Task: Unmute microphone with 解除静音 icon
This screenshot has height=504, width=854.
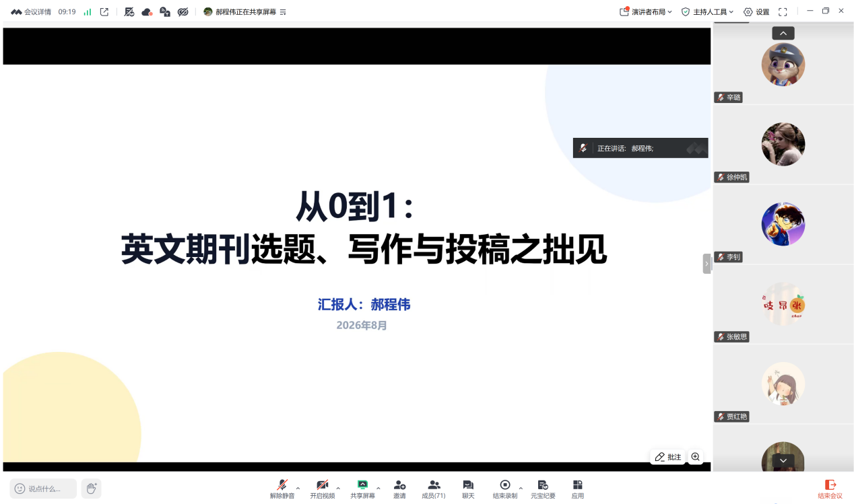Action: coord(282,489)
